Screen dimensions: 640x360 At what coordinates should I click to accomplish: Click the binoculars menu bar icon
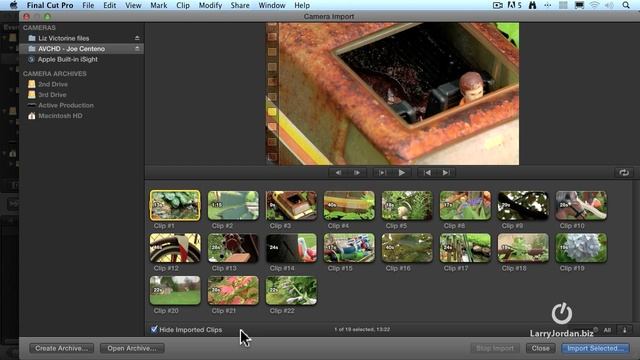532,5
